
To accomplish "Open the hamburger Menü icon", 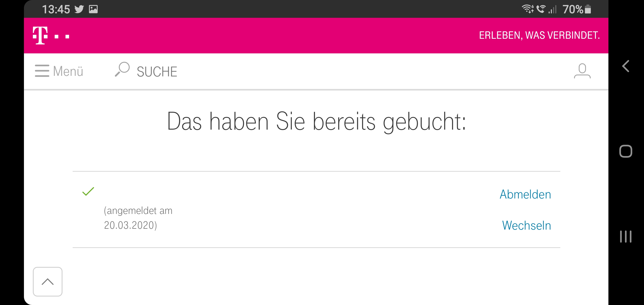I will tap(42, 71).
